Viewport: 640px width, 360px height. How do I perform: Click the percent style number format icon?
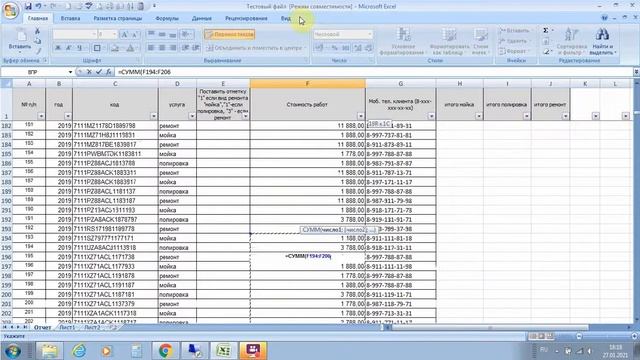[x=335, y=48]
